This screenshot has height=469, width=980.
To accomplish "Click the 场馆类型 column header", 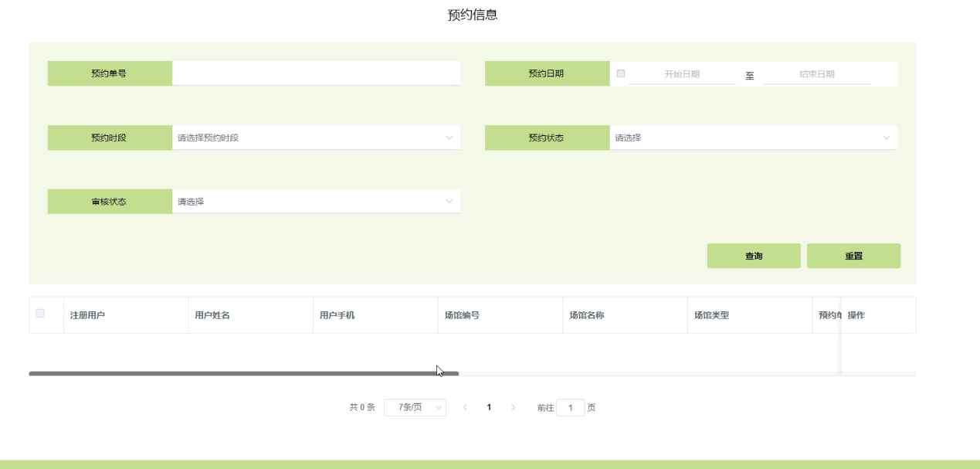I will coord(750,315).
